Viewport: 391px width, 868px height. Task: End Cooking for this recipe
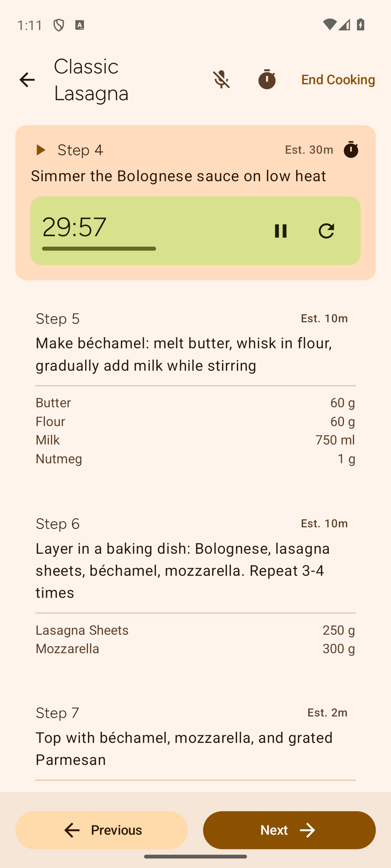338,79
